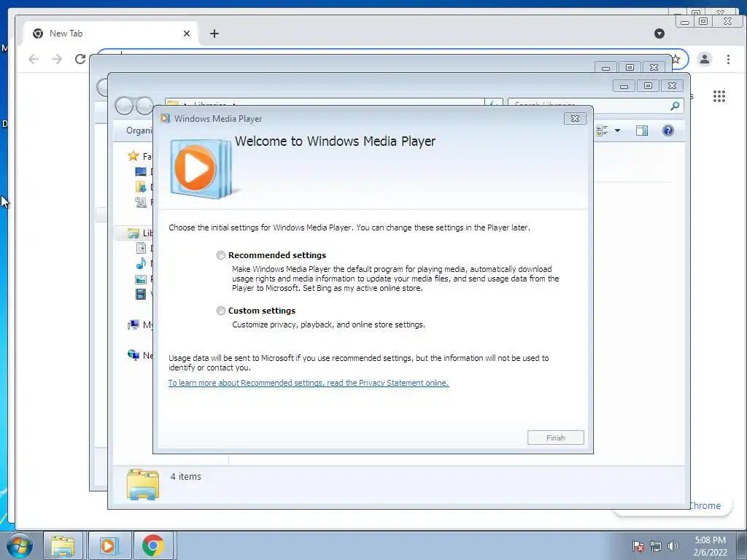Viewport: 747px width, 560px height.
Task: Click the Chrome back arrow
Action: [x=34, y=59]
